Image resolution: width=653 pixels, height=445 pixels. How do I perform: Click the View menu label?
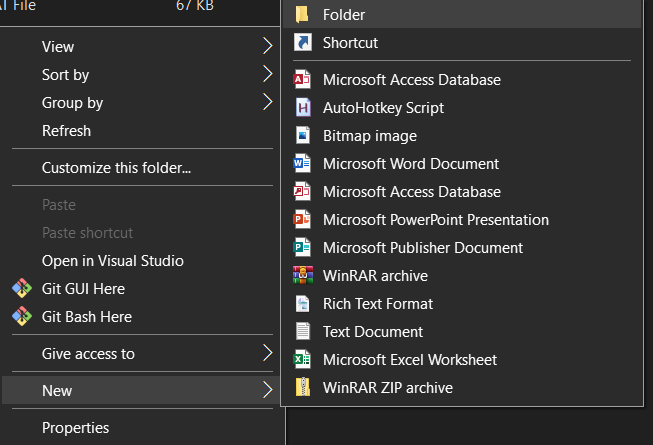click(58, 47)
